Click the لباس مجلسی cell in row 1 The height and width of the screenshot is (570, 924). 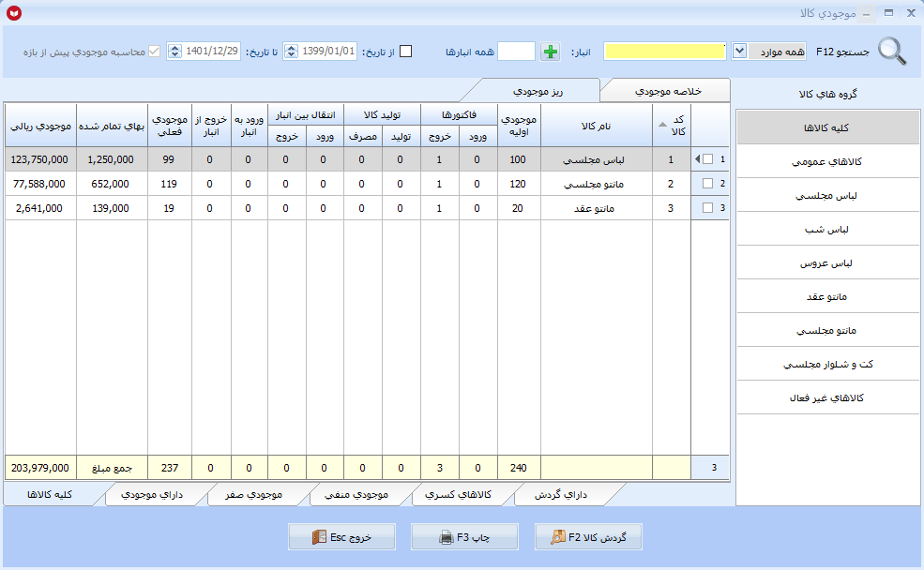[x=597, y=159]
